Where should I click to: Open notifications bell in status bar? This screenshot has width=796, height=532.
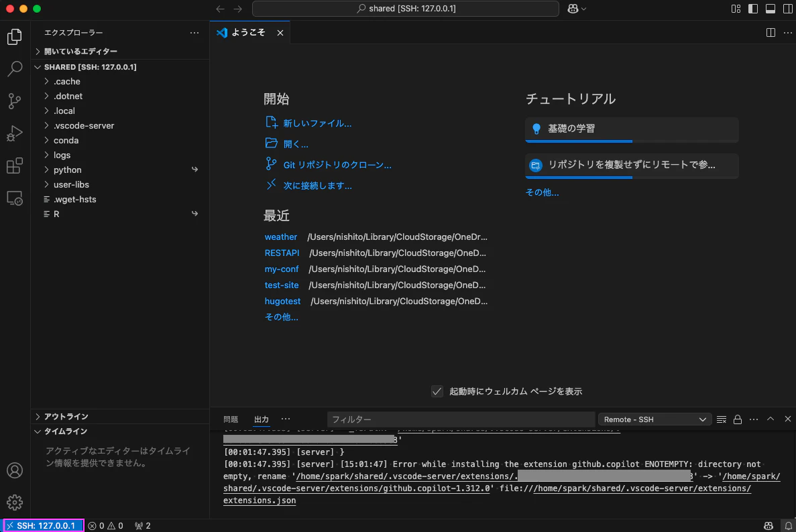pos(789,526)
